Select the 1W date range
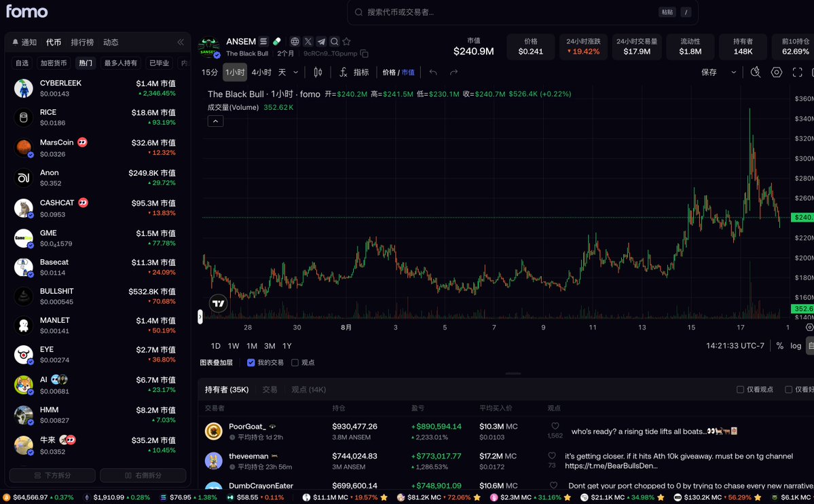 (234, 346)
